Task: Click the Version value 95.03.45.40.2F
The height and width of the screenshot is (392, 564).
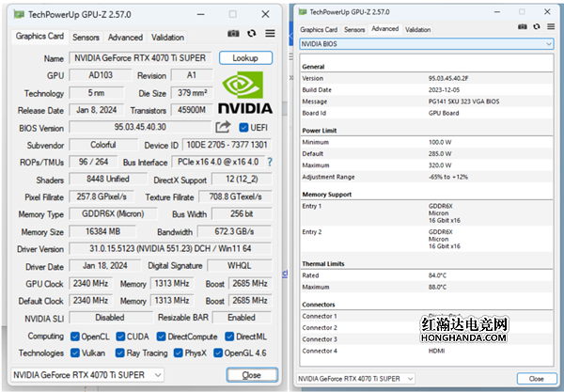Action: click(x=448, y=78)
